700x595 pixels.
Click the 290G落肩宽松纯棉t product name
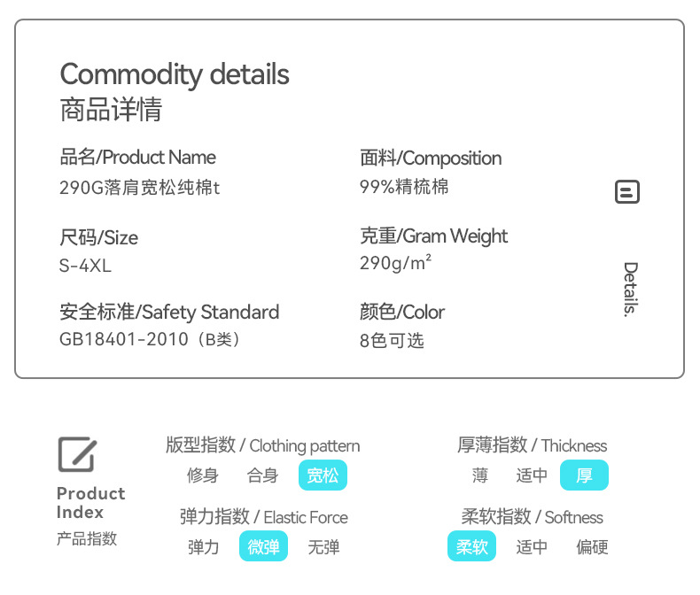point(139,188)
